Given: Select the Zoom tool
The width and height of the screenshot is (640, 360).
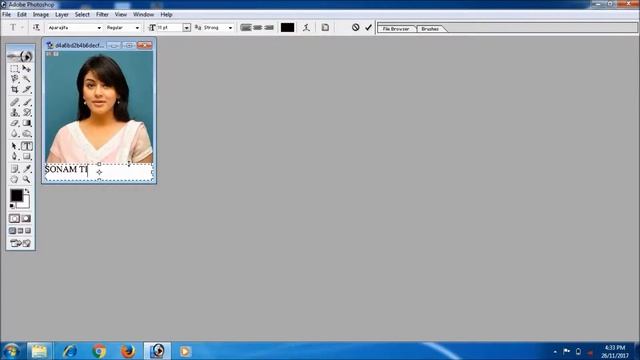Looking at the screenshot, I should [x=27, y=179].
